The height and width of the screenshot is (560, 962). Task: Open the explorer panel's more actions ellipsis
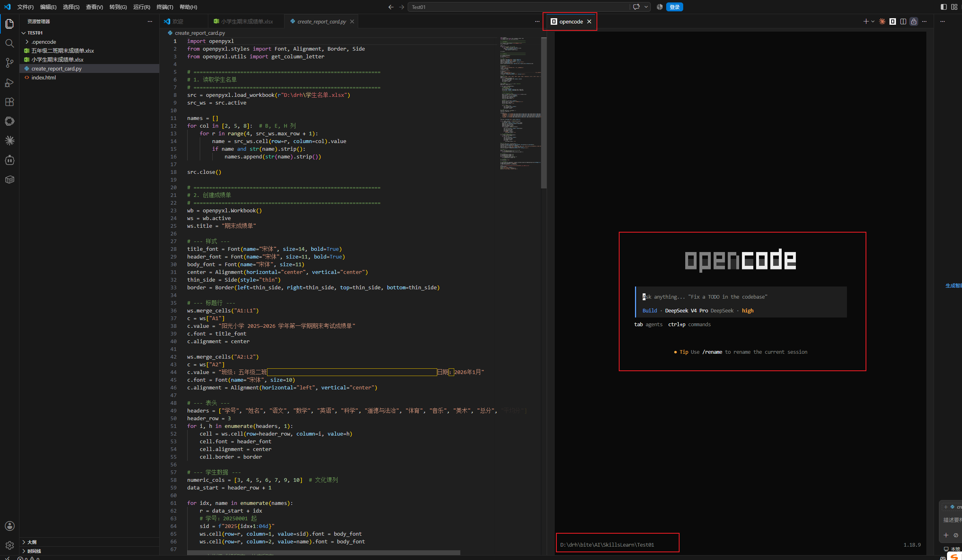click(150, 21)
